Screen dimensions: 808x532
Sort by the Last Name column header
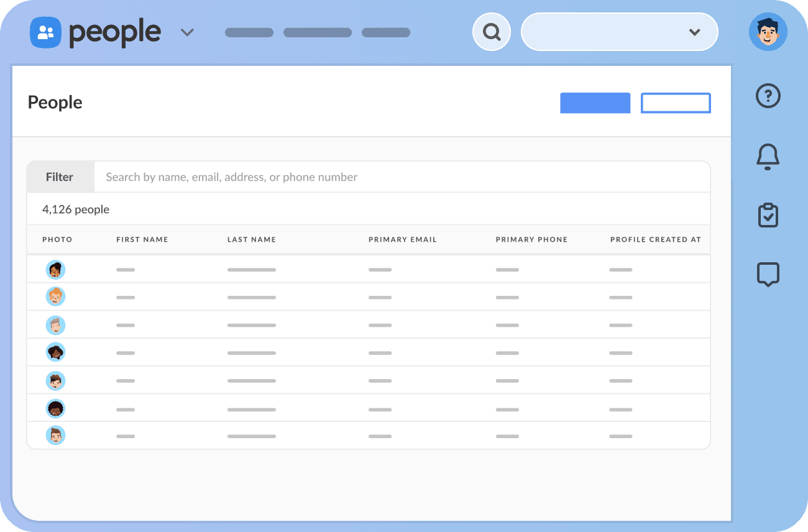pos(252,239)
